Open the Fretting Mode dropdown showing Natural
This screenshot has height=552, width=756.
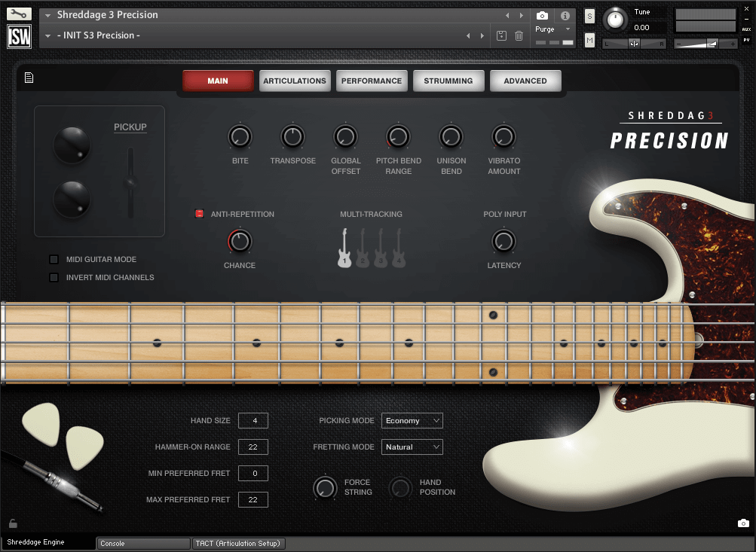point(412,447)
